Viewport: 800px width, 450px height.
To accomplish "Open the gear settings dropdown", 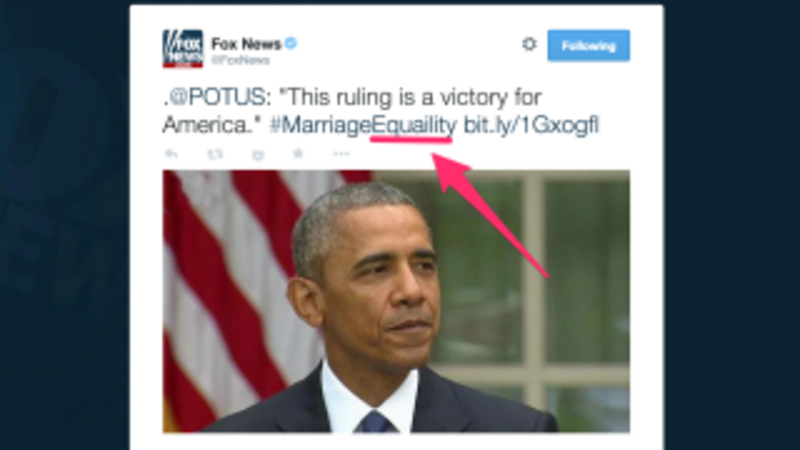I will [x=530, y=44].
